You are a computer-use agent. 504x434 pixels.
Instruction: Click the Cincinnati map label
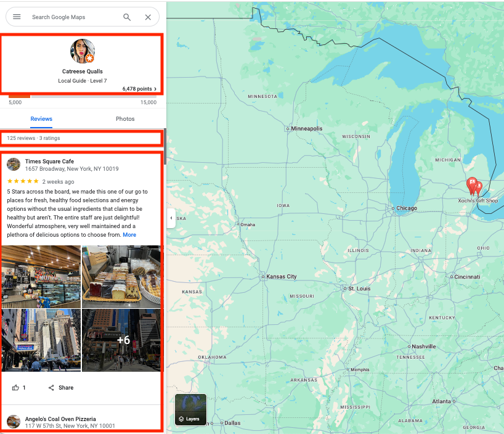point(467,277)
